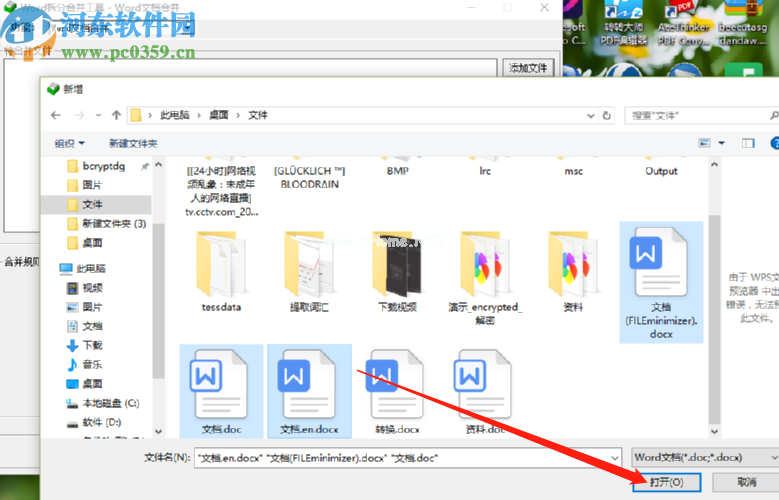The width and height of the screenshot is (779, 500).
Task: Click the 添加文件 button
Action: [x=528, y=68]
